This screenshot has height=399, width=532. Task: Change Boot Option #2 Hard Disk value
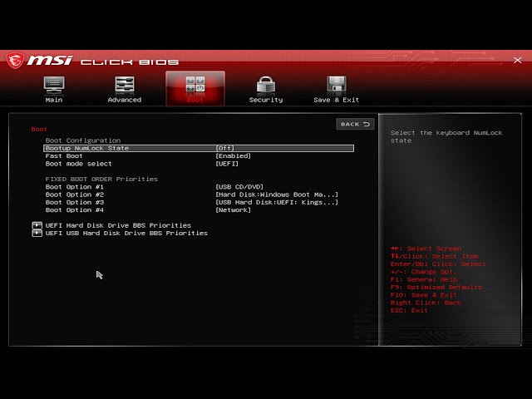[277, 195]
